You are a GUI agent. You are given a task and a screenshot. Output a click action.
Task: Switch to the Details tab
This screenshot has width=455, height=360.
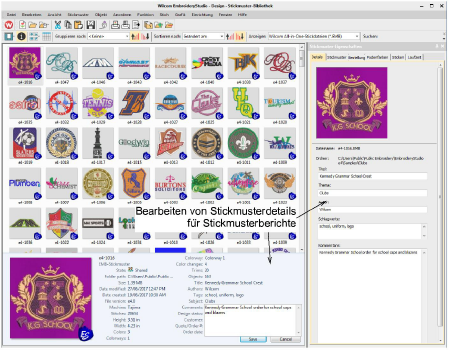tap(317, 57)
